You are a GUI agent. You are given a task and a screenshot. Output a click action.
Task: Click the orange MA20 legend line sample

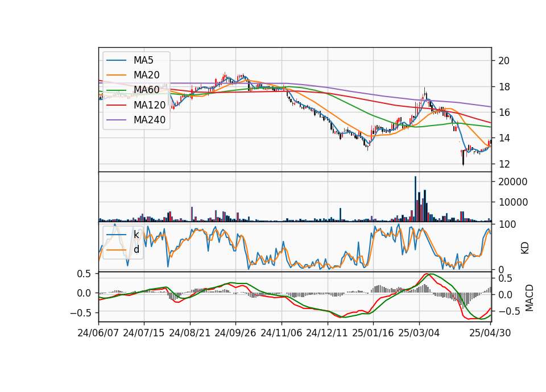pos(116,75)
